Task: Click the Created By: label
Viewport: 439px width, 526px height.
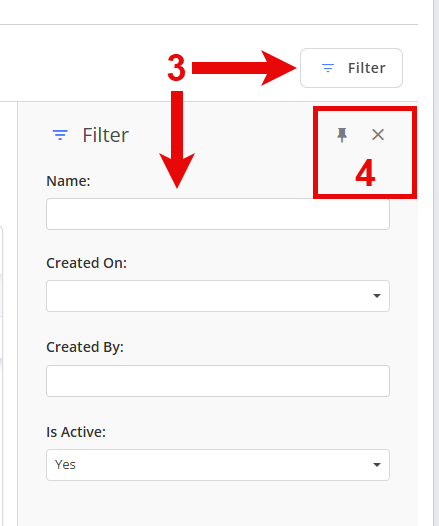Action: tap(85, 347)
